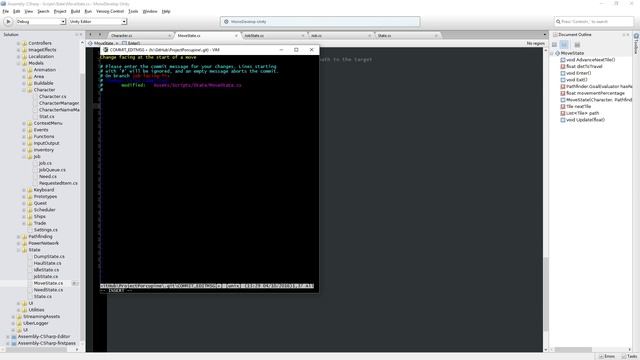This screenshot has height=360, width=640.
Task: Open the Project menu
Action: (60, 11)
